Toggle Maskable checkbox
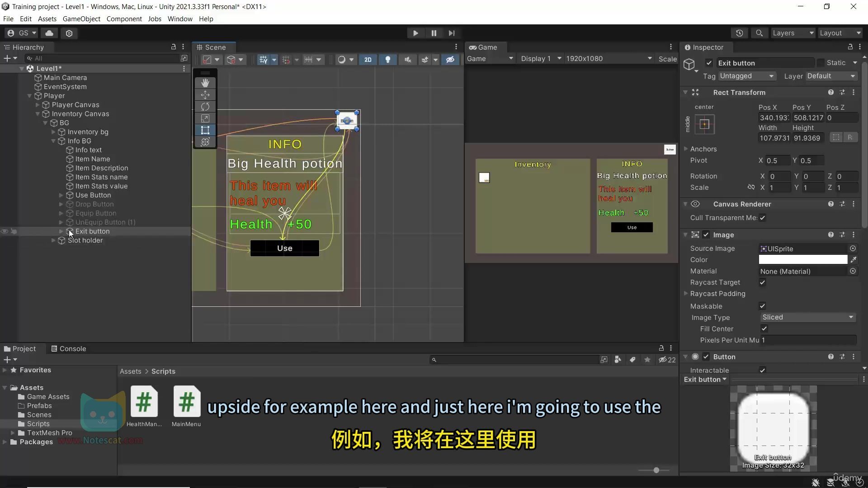Image resolution: width=868 pixels, height=488 pixels. (x=763, y=306)
